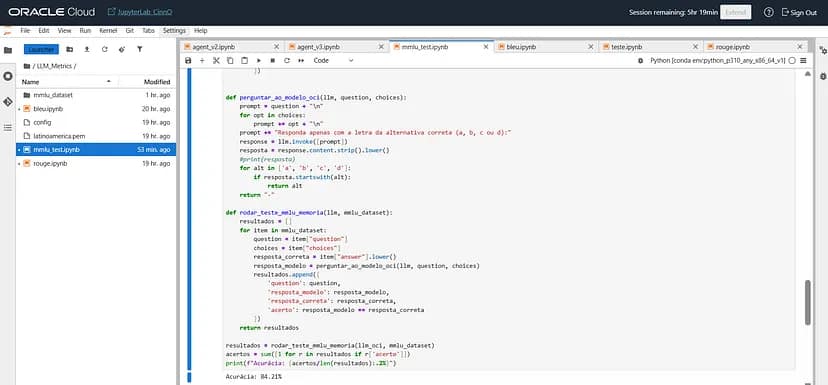Click the notebook vertical scrollbar thumb
Viewport: 828px width, 385px height.
click(x=807, y=303)
